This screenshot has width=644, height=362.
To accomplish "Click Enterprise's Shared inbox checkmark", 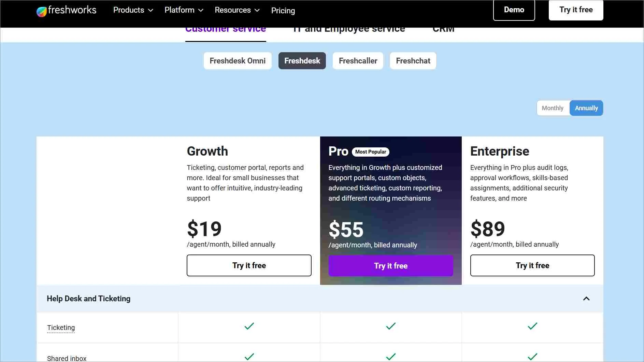I will tap(532, 356).
